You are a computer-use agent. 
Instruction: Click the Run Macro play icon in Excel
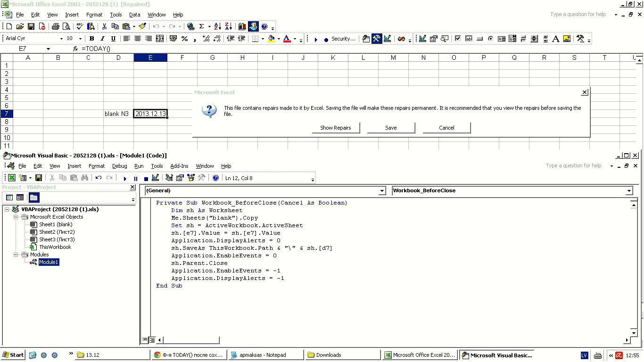coord(315,40)
